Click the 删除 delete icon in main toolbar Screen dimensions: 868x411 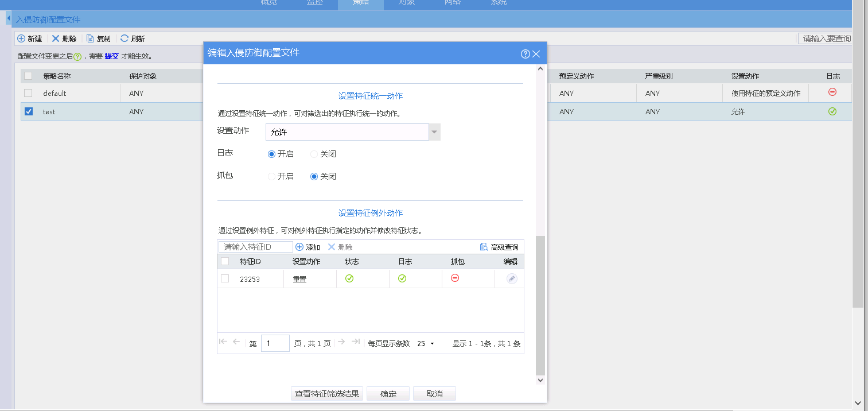point(56,38)
